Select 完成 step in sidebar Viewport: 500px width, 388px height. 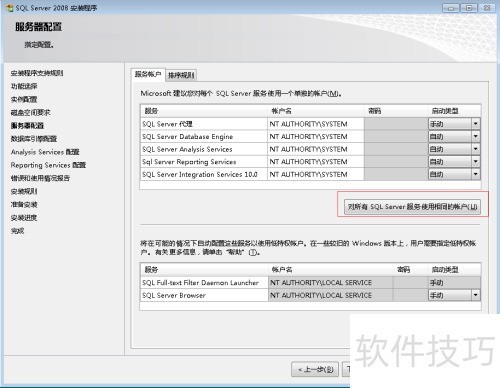pyautogui.click(x=17, y=231)
